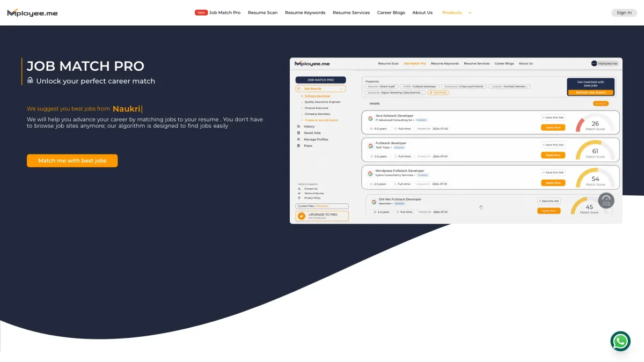Open Resume Scan from the top navigation bar
This screenshot has width=644, height=362.
pyautogui.click(x=262, y=13)
